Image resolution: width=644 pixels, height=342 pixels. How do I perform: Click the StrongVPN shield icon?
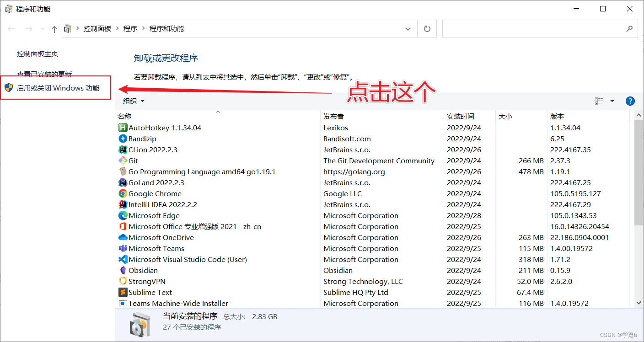[x=123, y=282]
